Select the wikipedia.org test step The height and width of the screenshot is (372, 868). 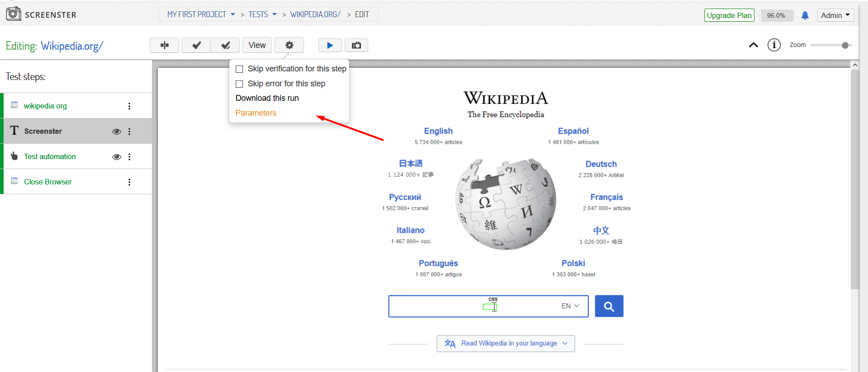click(x=76, y=106)
